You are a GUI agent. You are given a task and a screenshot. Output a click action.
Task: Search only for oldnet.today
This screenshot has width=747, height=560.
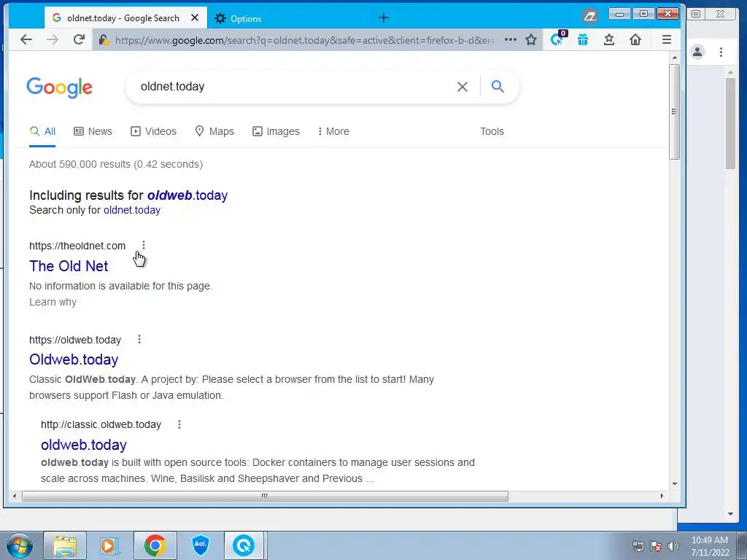point(131,210)
